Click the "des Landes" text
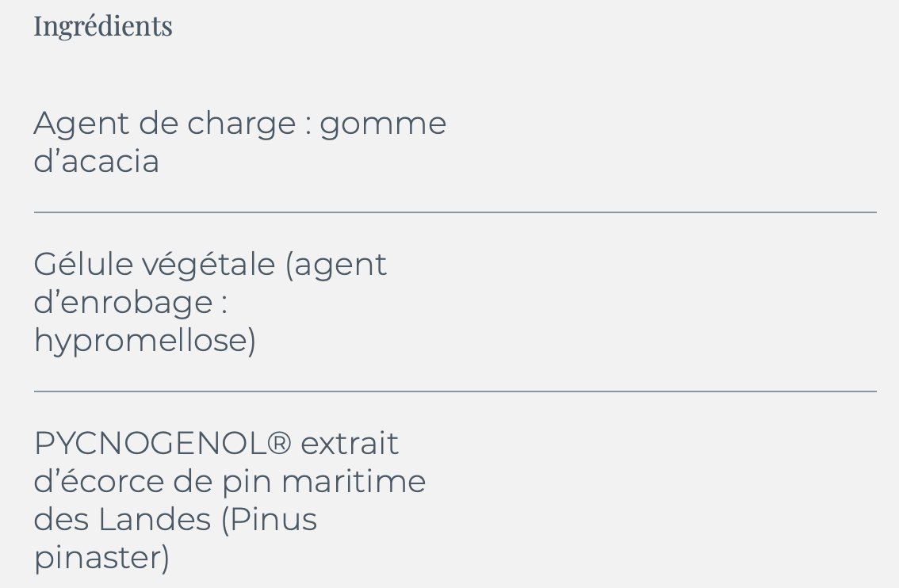Image resolution: width=899 pixels, height=588 pixels. pyautogui.click(x=122, y=520)
